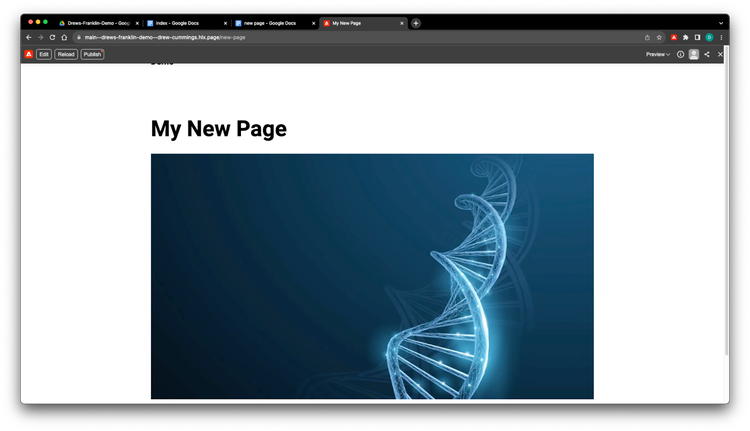Image resolution: width=750 pixels, height=431 pixels.
Task: Click the sidekick Publish button
Action: point(92,54)
